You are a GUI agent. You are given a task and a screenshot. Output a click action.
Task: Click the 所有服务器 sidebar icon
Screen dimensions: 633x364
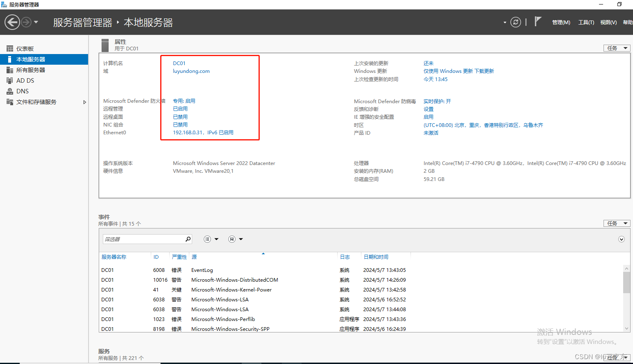click(x=10, y=70)
